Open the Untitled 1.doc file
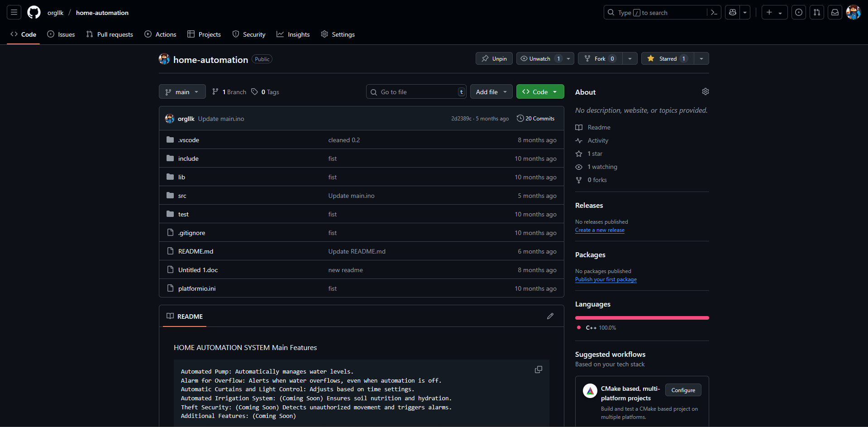This screenshot has width=868, height=427. pos(198,270)
